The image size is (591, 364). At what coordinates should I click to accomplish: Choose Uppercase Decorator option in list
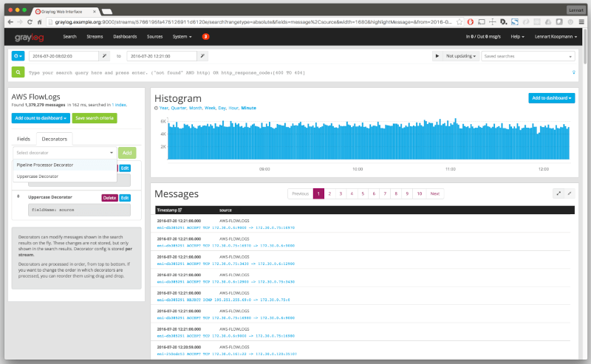(x=65, y=176)
